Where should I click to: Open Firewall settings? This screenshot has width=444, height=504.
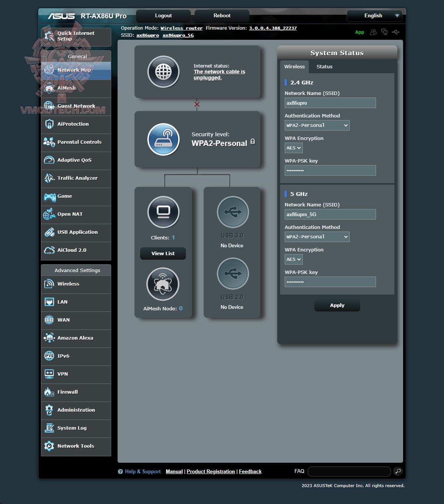click(76, 392)
